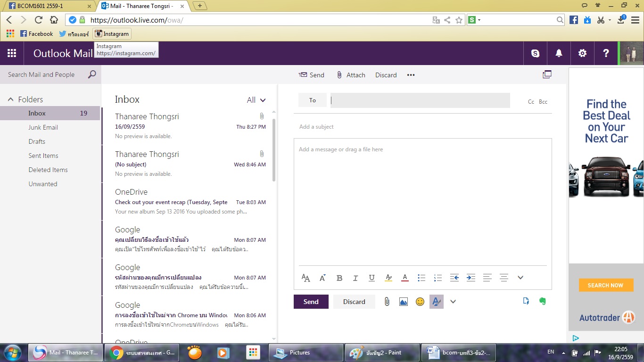Open the Junk Email folder

43,127
